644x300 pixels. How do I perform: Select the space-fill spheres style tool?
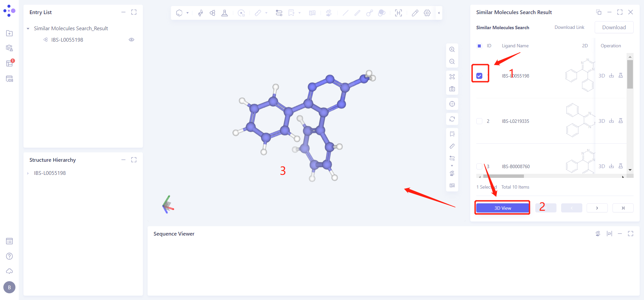pos(382,13)
